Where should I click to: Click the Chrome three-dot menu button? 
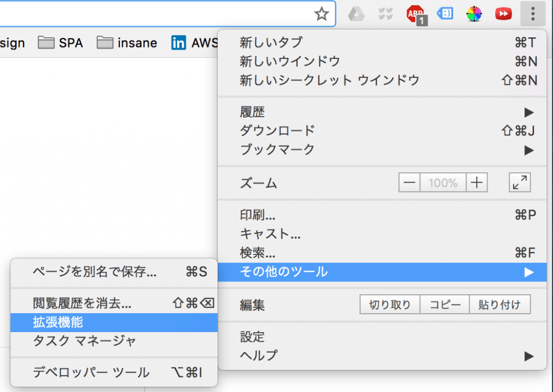point(532,13)
